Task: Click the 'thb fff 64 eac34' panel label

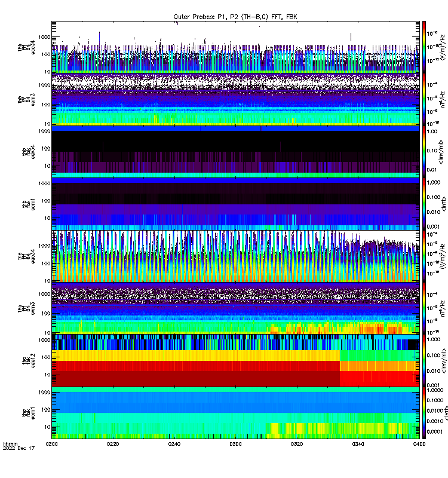Action: pos(26,47)
